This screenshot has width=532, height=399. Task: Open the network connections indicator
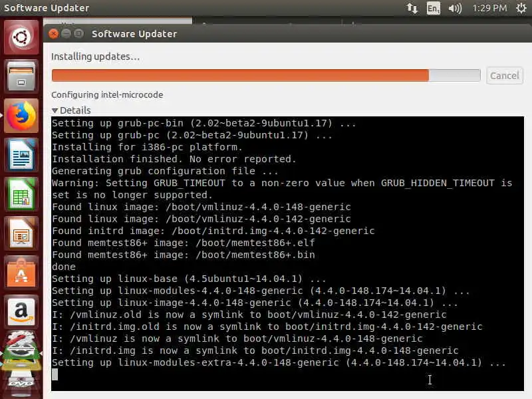tap(412, 8)
